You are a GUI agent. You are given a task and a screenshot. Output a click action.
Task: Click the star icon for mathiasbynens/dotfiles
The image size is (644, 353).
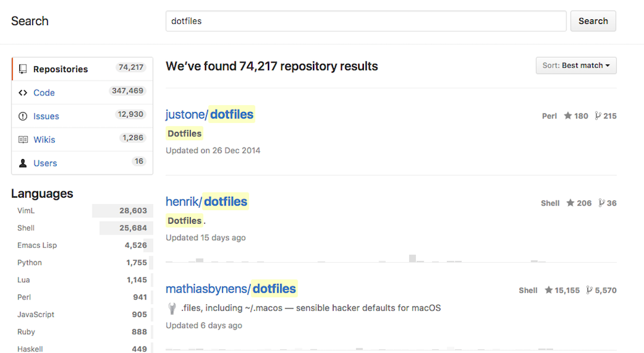pyautogui.click(x=548, y=290)
